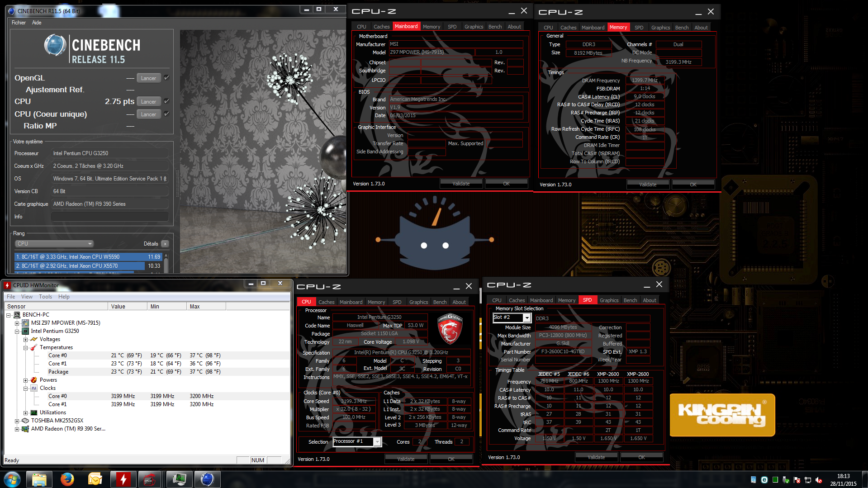
Task: Collapse the BENCH-PC tree node
Action: [x=9, y=315]
